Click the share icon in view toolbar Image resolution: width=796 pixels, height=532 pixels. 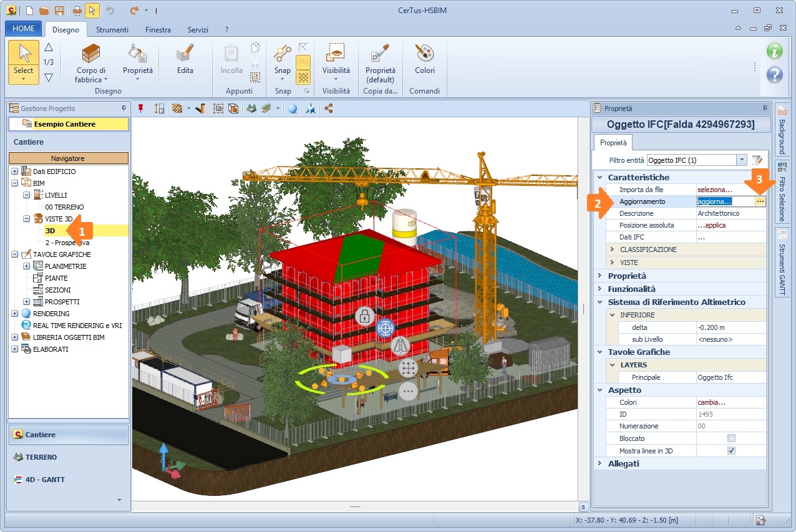[328, 109]
